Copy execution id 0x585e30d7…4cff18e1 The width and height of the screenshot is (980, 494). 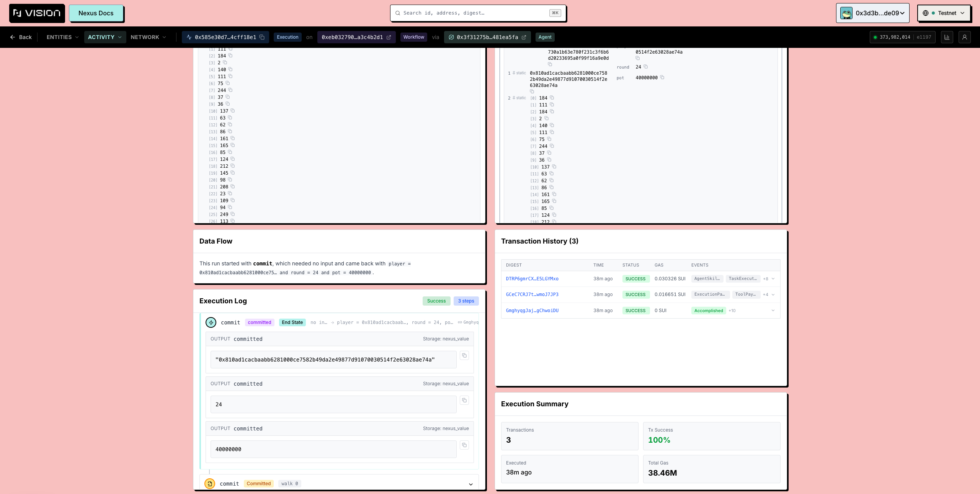(x=262, y=37)
